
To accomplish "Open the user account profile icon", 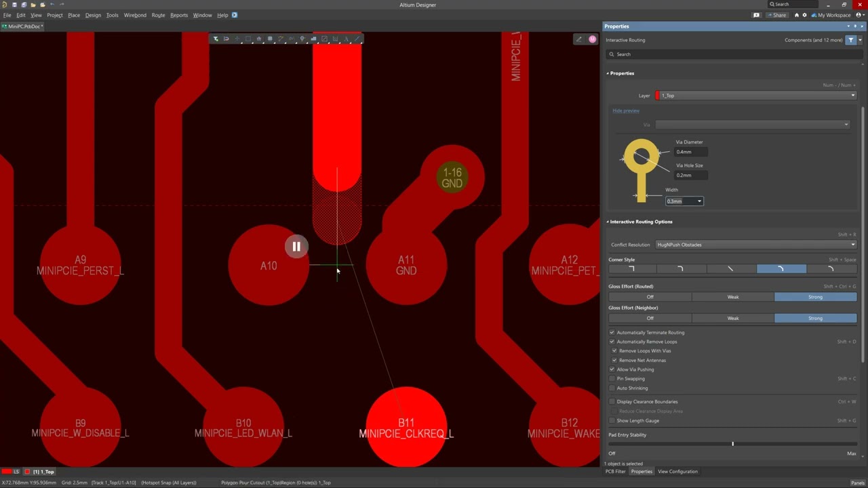I will click(x=859, y=15).
